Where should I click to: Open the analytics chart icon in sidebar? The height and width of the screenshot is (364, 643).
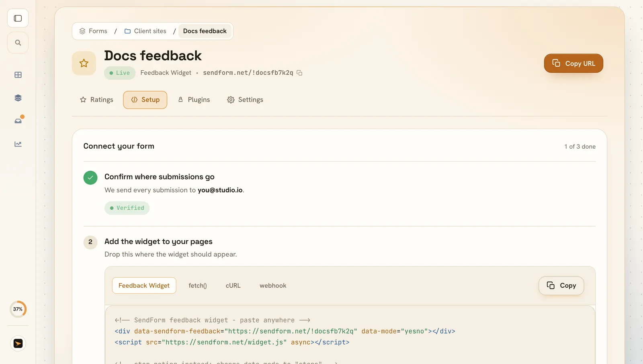click(x=18, y=144)
